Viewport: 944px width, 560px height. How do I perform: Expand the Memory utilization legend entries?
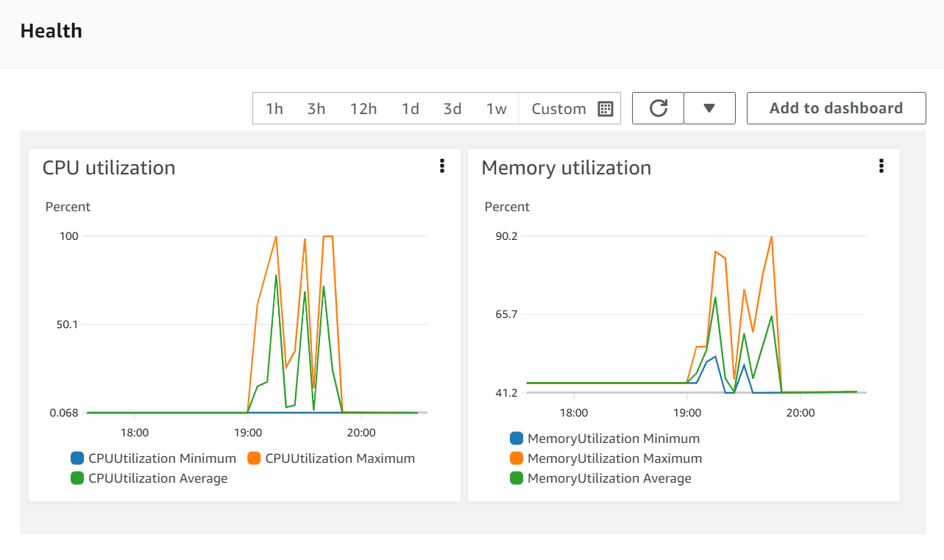click(615, 458)
